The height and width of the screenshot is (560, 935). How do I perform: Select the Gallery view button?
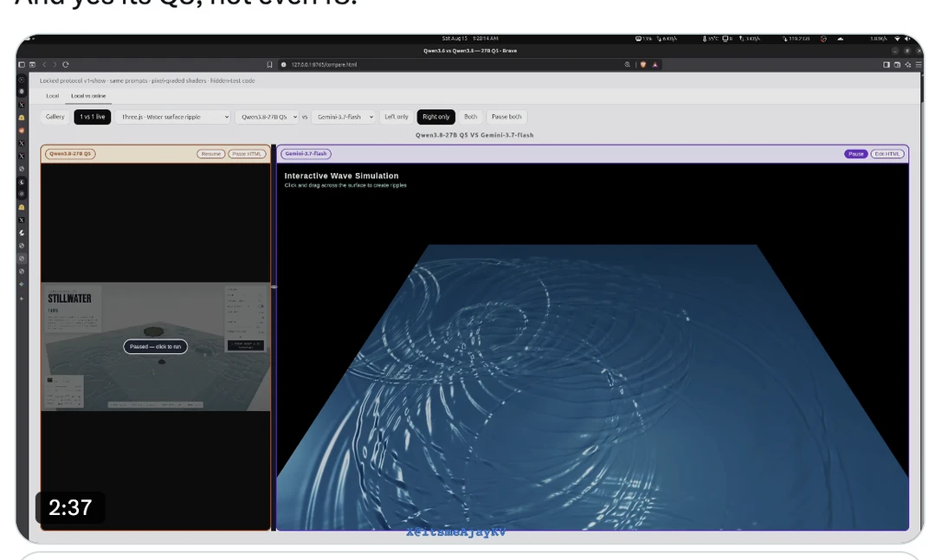tap(55, 117)
